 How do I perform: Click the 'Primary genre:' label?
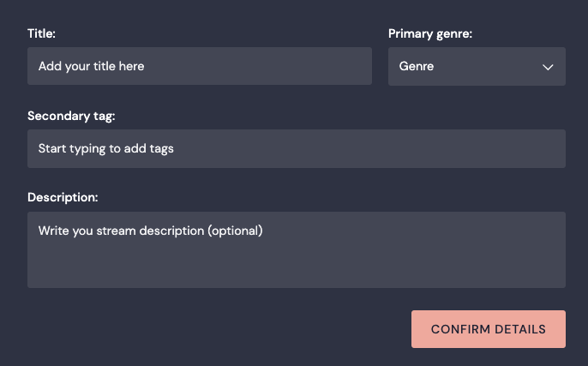coord(430,33)
